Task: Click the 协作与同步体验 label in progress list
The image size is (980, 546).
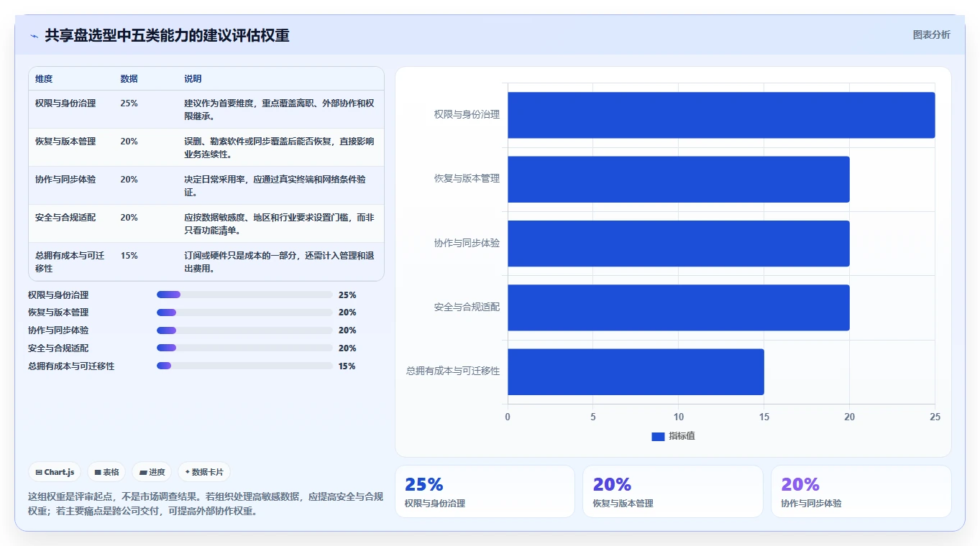Action: [58, 330]
